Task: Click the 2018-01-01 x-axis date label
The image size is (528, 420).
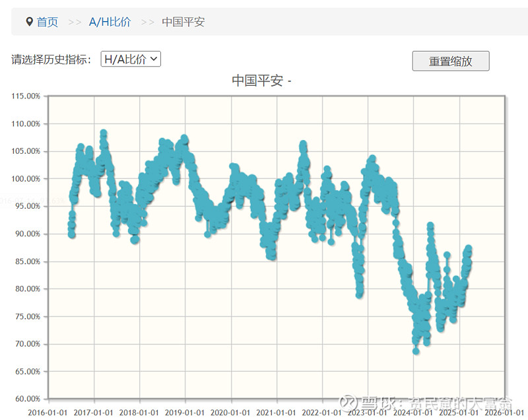Action: click(139, 413)
